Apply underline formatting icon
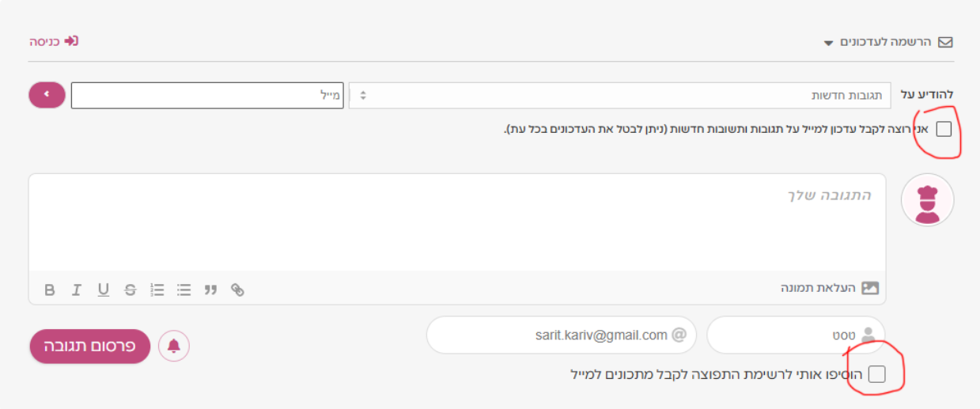Image resolution: width=980 pixels, height=409 pixels. click(x=103, y=290)
